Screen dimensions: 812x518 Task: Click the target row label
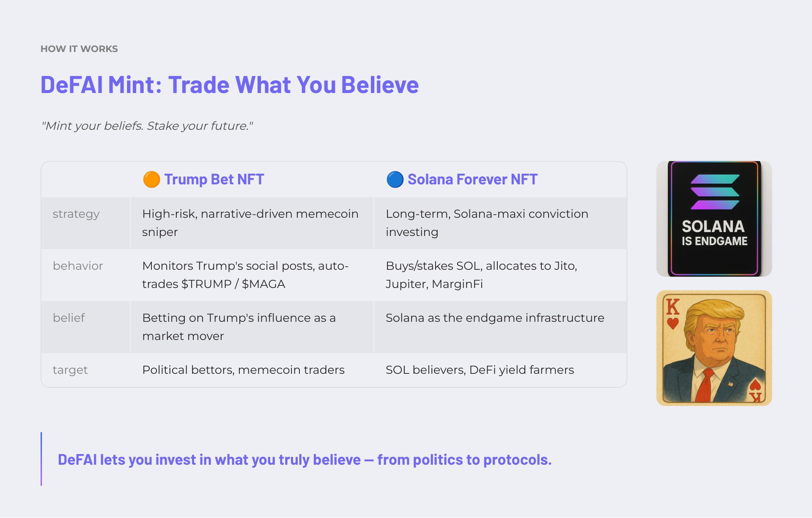point(70,370)
